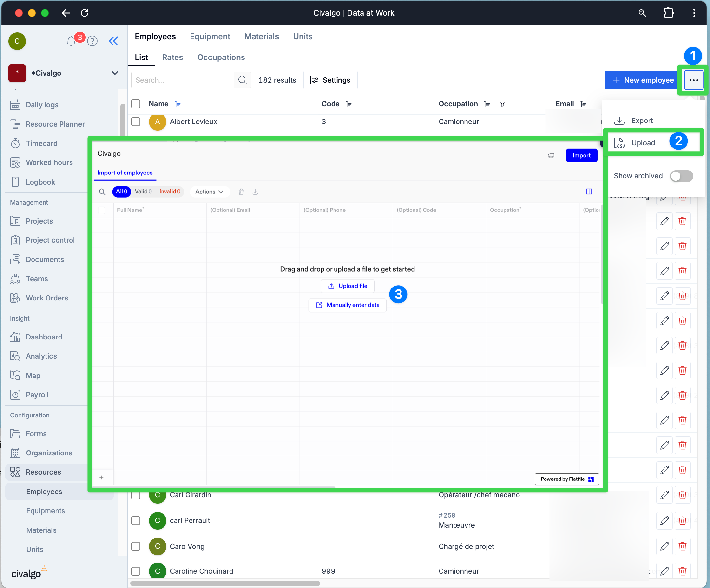Image resolution: width=710 pixels, height=588 pixels.
Task: Open the help question mark icon
Action: pos(92,41)
